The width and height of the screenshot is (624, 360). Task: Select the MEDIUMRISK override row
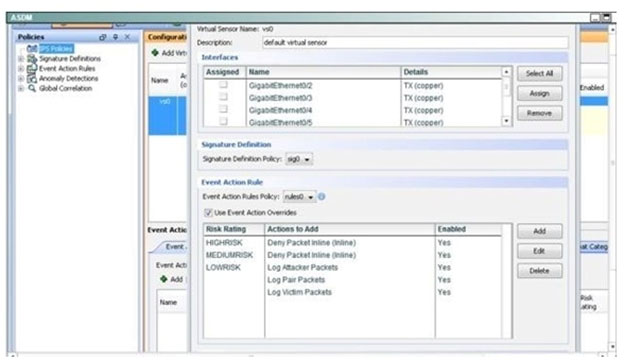tap(353, 255)
